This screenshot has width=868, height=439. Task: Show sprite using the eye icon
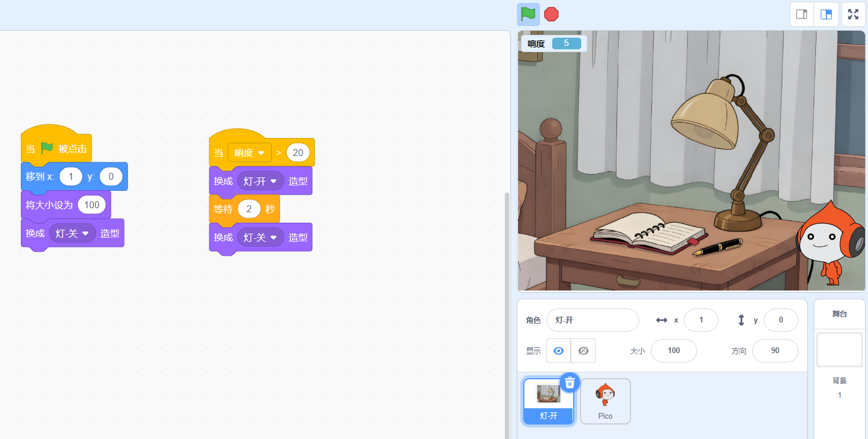point(559,351)
